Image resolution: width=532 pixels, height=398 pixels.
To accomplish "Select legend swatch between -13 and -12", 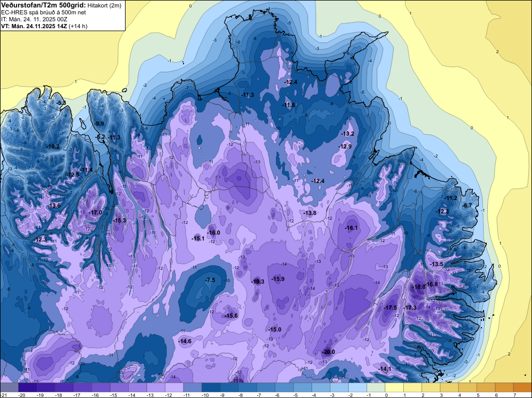I will click(156, 387).
